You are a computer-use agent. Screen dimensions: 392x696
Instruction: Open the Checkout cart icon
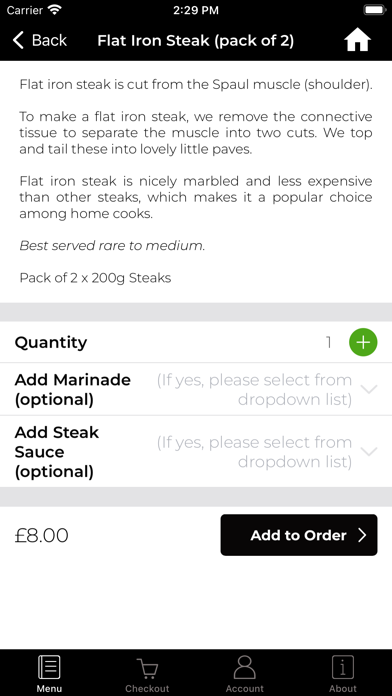(147, 668)
